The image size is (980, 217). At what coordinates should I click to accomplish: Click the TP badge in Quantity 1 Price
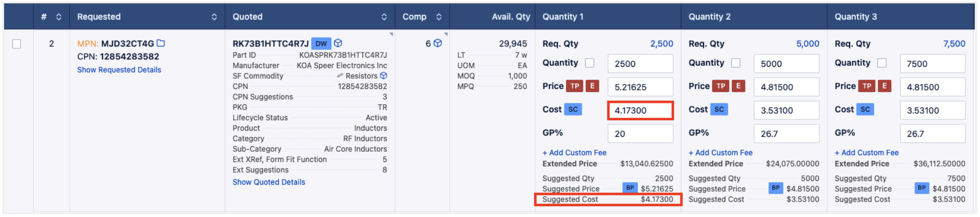pos(575,86)
